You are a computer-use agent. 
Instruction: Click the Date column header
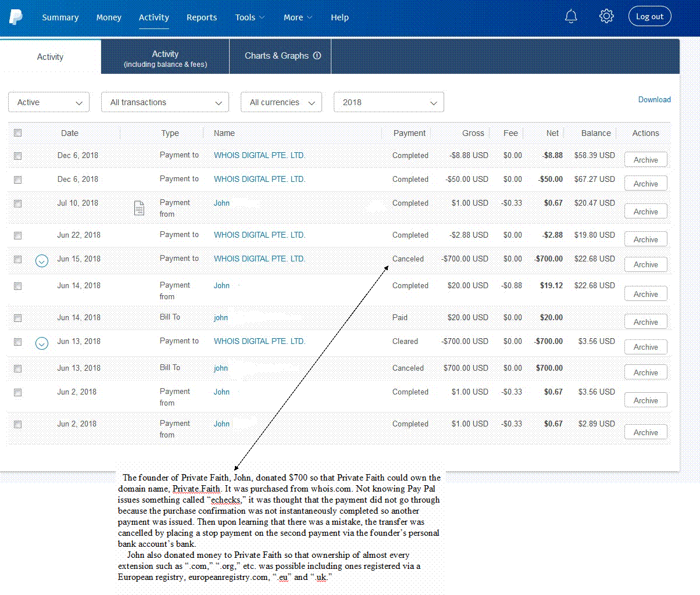(x=70, y=133)
